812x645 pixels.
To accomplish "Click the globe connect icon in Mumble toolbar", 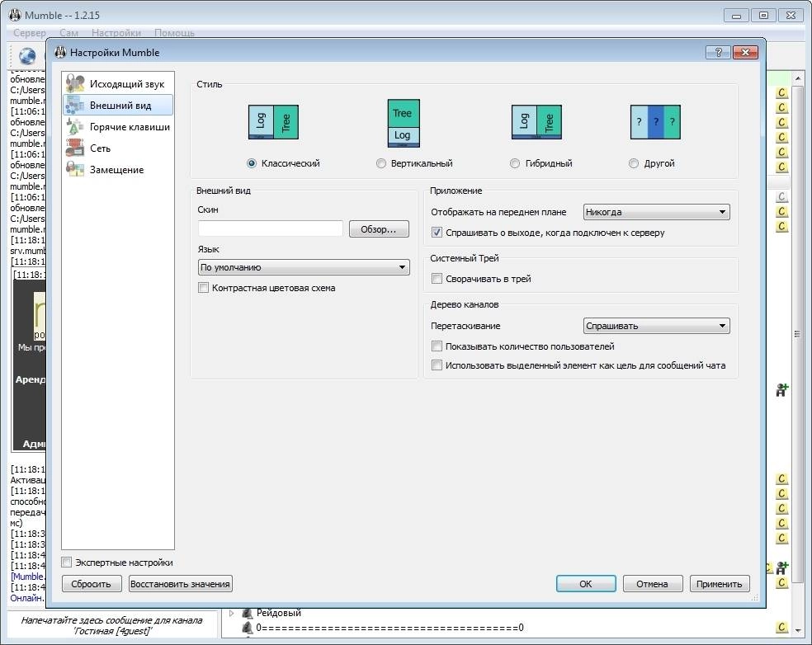I will point(27,55).
